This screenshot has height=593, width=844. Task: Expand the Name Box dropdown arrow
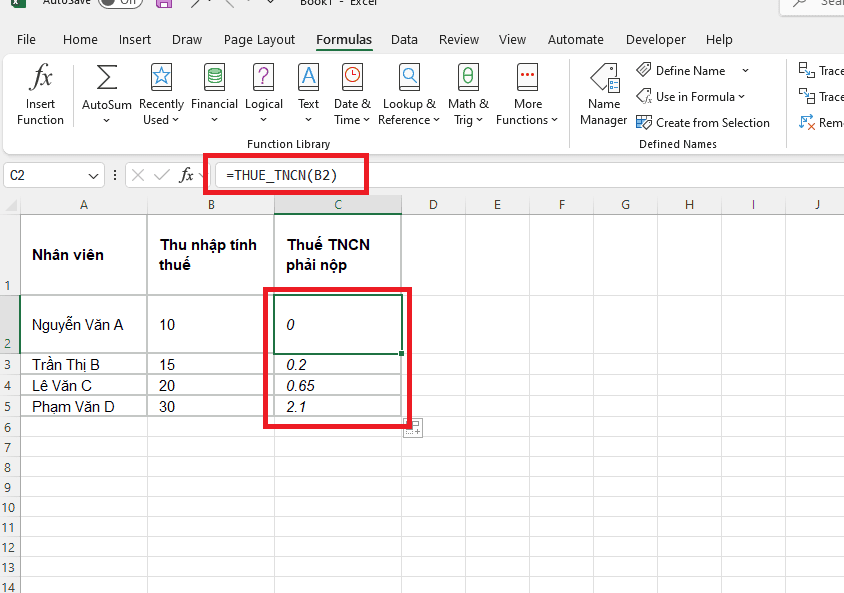pyautogui.click(x=93, y=176)
